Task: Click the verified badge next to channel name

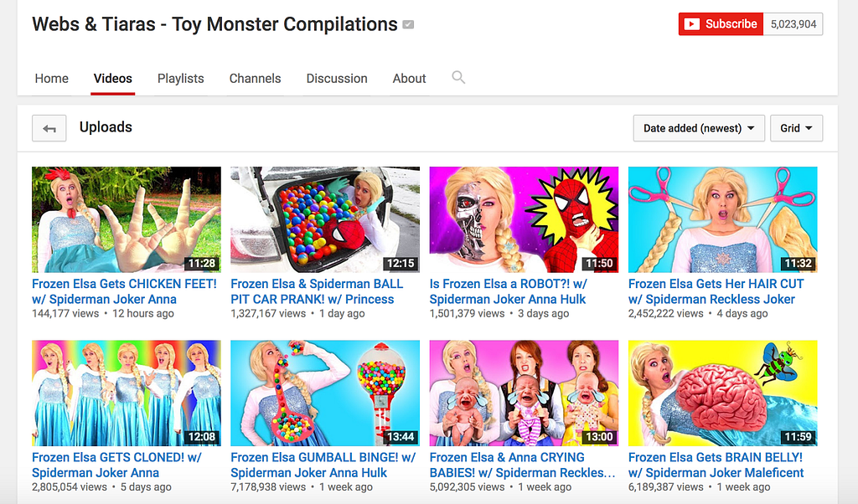Action: pyautogui.click(x=408, y=24)
